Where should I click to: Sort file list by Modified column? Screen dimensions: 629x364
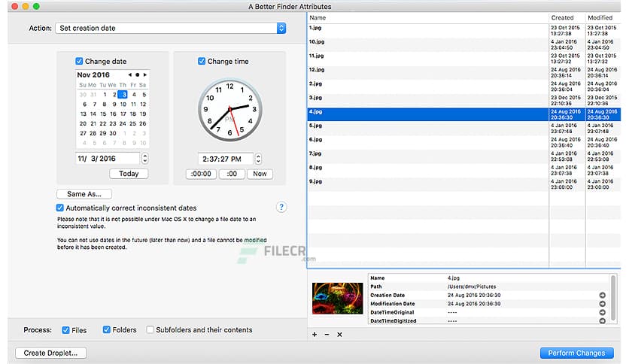coord(603,17)
